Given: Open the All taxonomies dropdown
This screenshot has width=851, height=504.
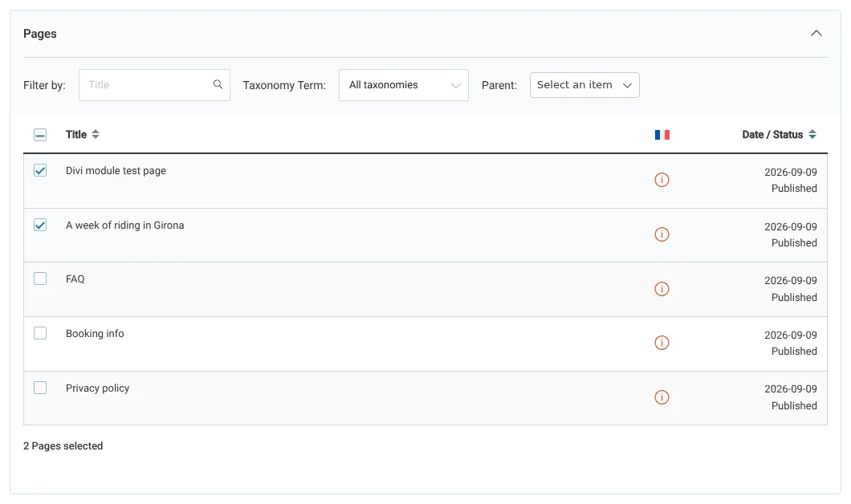Looking at the screenshot, I should (404, 84).
